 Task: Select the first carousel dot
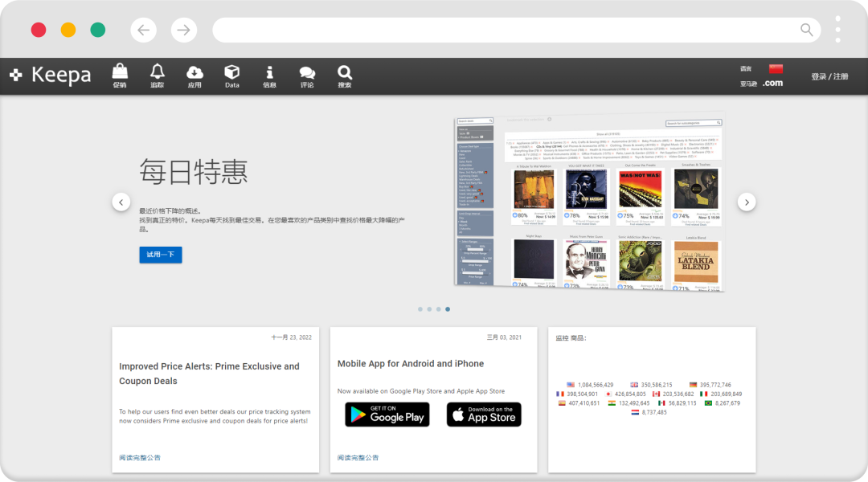pyautogui.click(x=420, y=309)
